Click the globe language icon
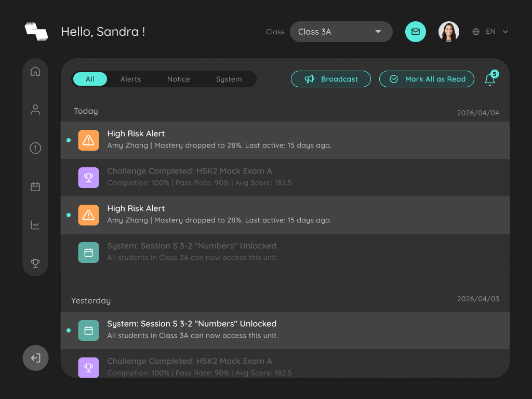 [476, 32]
